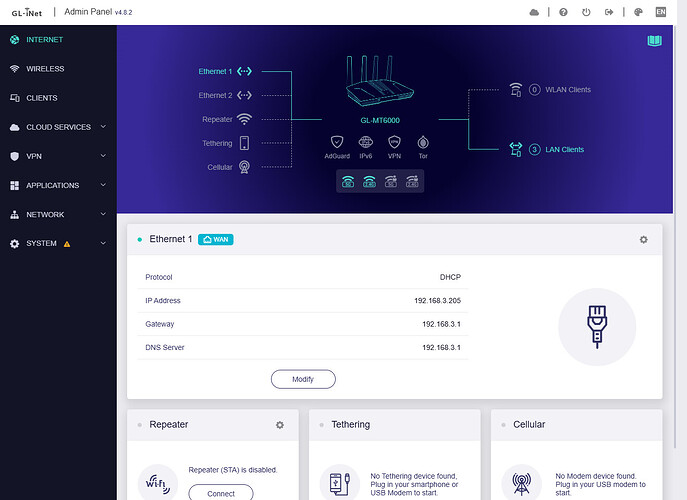687x500 pixels.
Task: Toggle the IPv6 feature icon
Action: tap(366, 142)
